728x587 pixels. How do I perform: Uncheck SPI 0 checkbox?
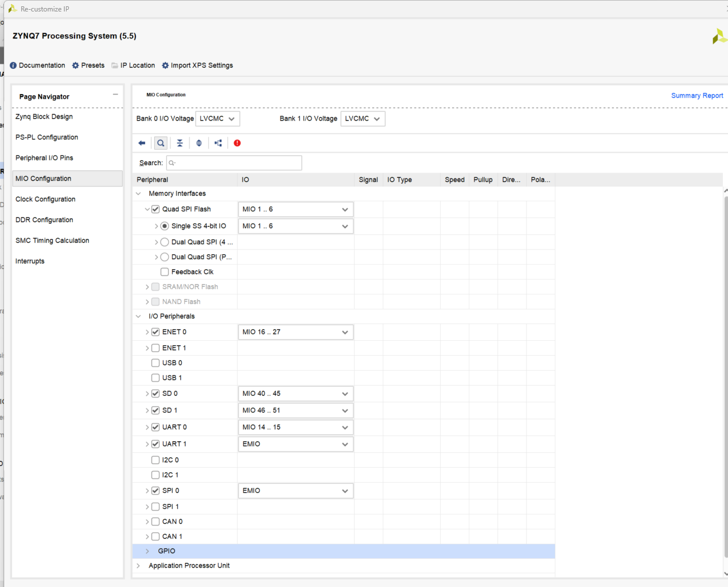point(155,491)
